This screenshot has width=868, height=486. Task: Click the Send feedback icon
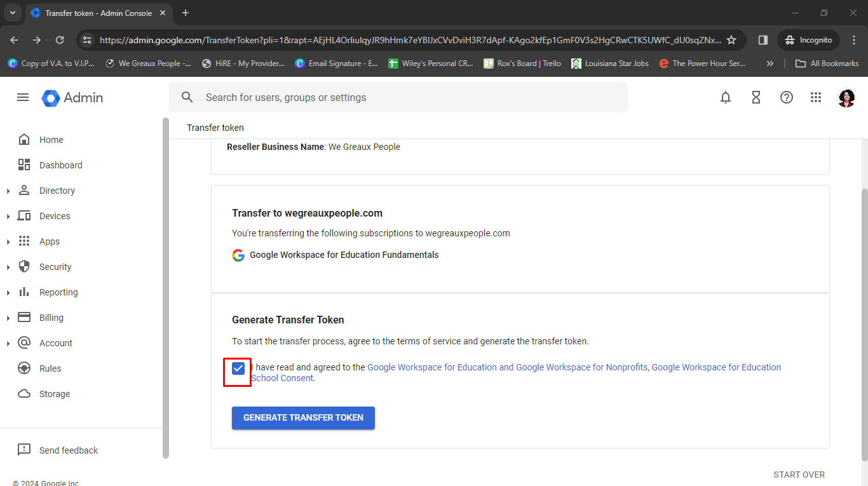[24, 450]
